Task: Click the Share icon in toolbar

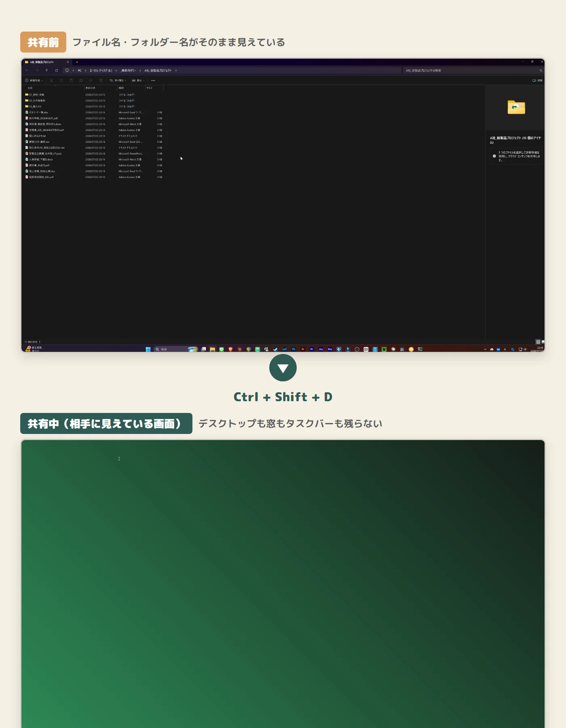Action: tap(91, 80)
